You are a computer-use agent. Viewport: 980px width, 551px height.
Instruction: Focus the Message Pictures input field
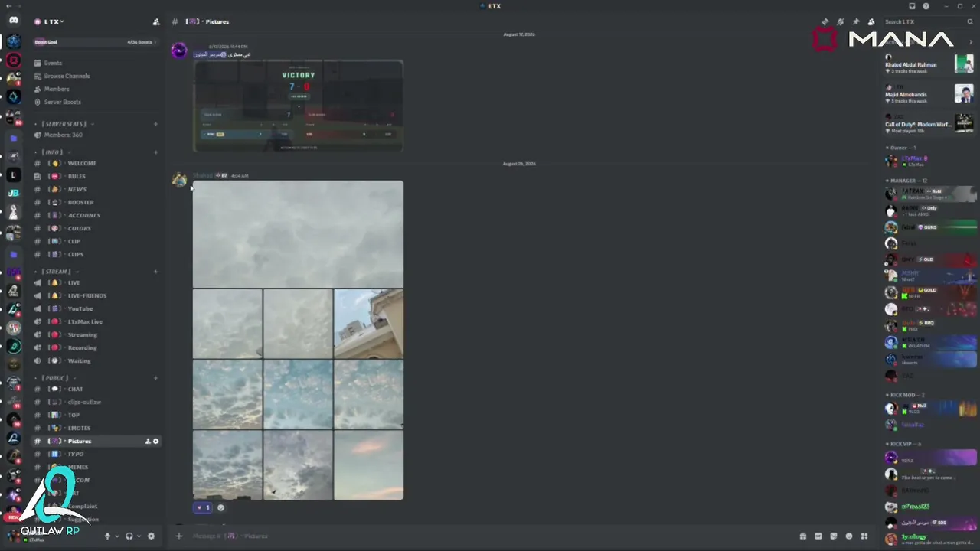pos(490,536)
